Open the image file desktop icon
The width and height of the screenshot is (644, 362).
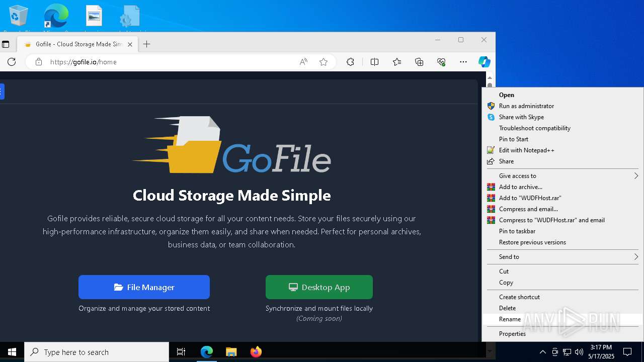(x=94, y=17)
